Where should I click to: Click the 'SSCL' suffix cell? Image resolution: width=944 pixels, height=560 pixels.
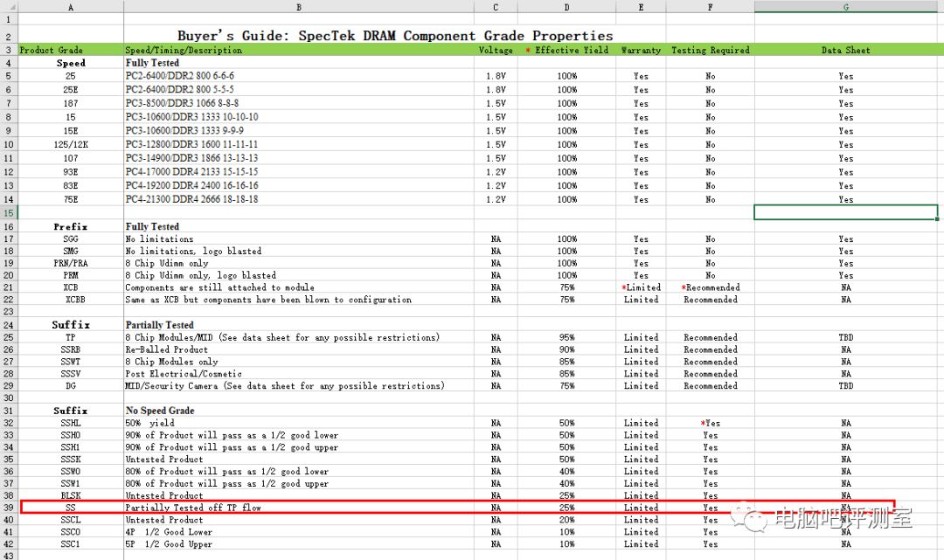point(71,520)
